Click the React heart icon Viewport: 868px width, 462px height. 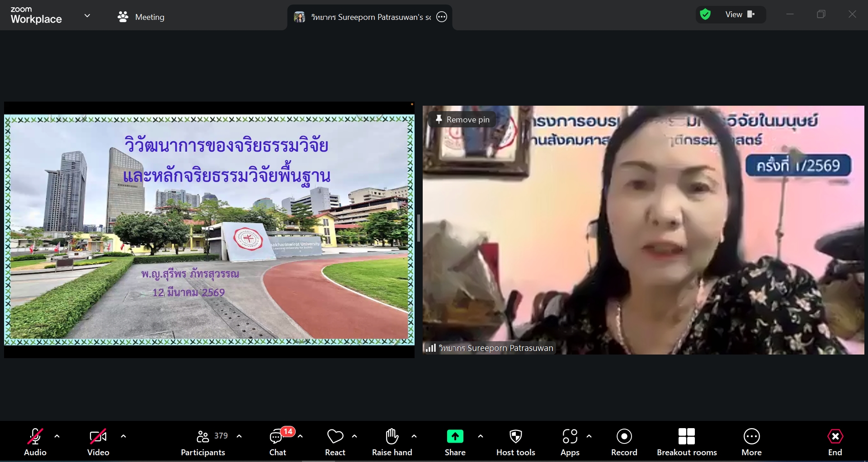tap(335, 442)
